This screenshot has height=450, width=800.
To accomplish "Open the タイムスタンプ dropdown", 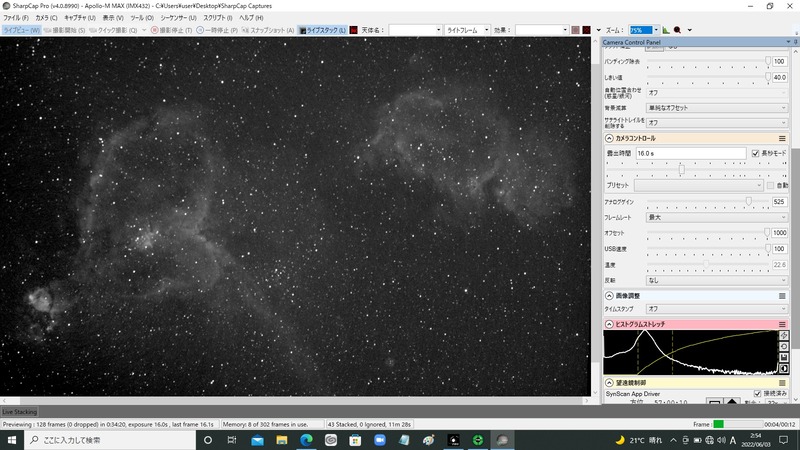I will click(x=717, y=309).
